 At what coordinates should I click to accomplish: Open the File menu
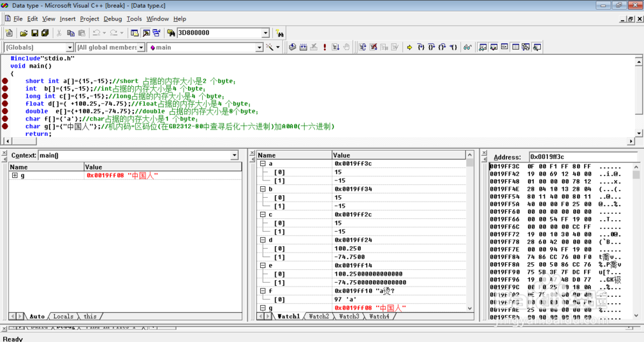coord(18,19)
